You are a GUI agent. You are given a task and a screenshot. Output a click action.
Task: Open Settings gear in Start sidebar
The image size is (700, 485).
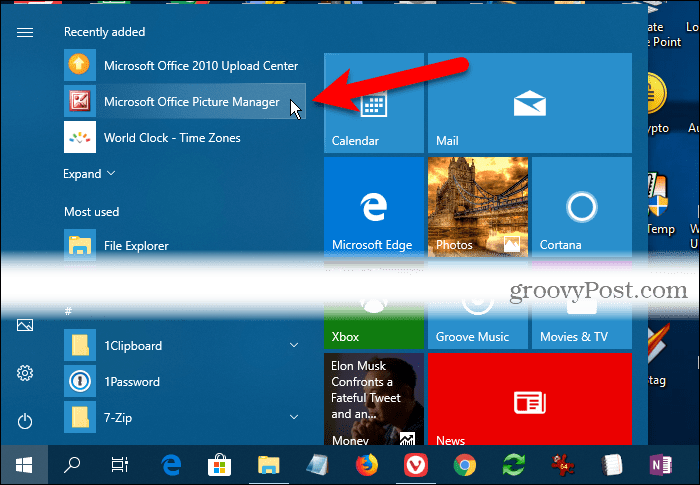pyautogui.click(x=25, y=373)
